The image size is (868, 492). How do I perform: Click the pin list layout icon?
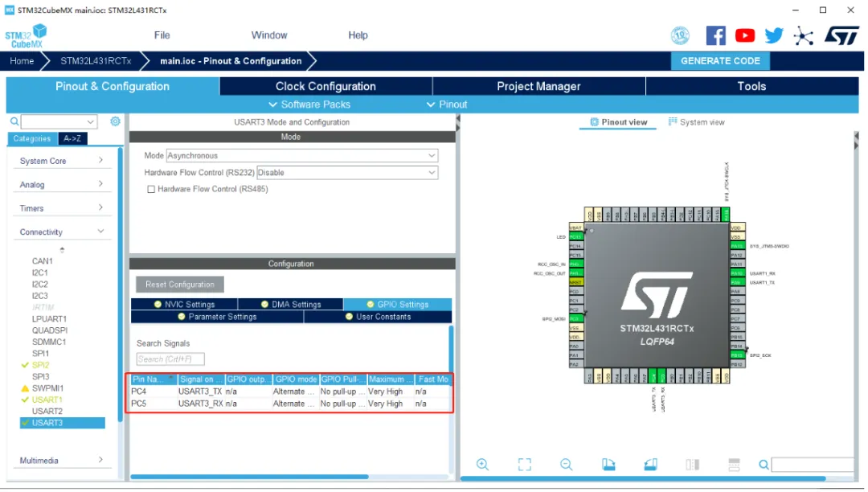734,465
